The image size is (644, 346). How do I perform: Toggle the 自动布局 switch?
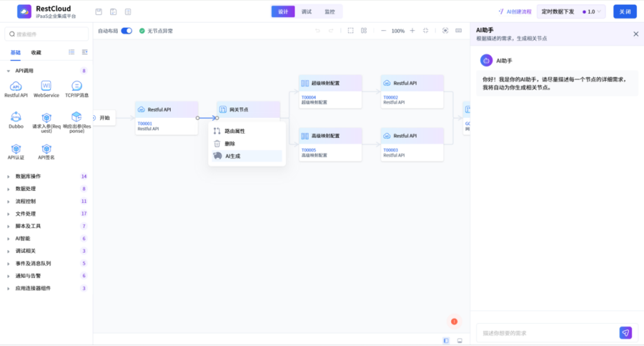127,31
